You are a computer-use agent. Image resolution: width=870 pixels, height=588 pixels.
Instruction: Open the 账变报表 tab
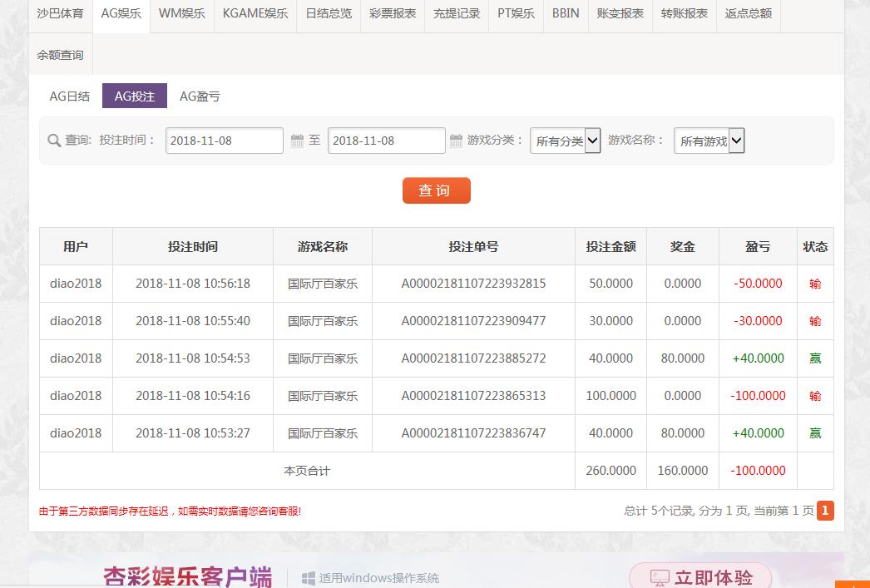(x=620, y=13)
